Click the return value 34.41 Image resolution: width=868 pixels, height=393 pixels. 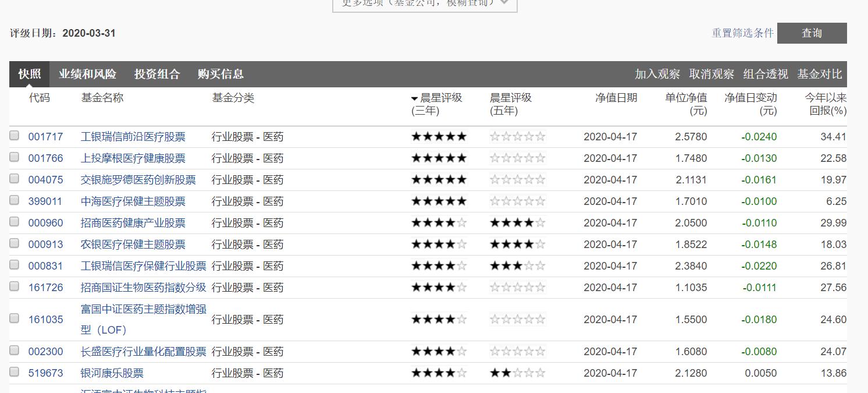point(833,137)
